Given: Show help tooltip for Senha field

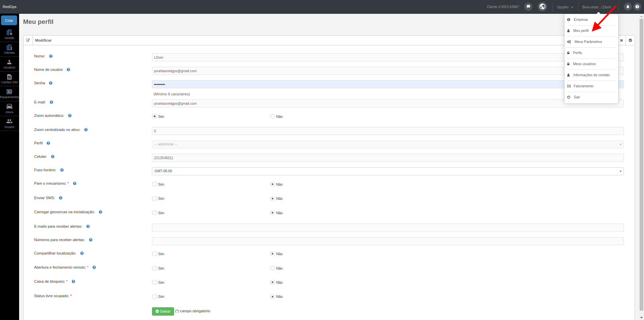Looking at the screenshot, I should tap(51, 83).
